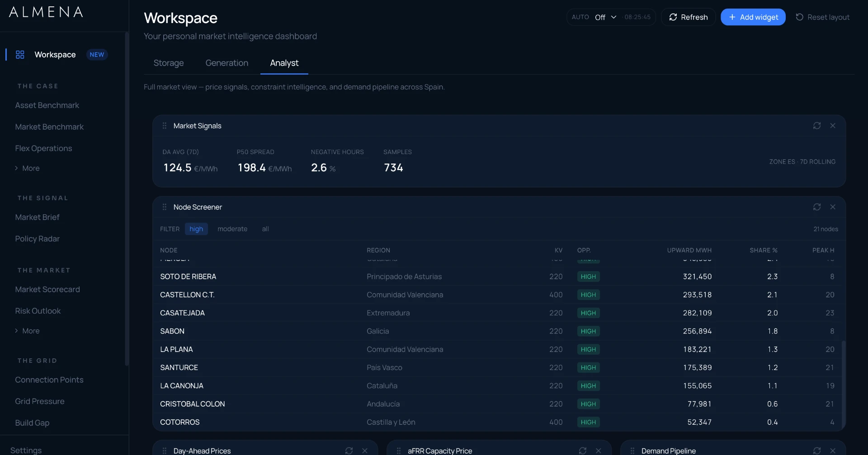Click the Add widget button
This screenshot has width=868, height=455.
[753, 17]
